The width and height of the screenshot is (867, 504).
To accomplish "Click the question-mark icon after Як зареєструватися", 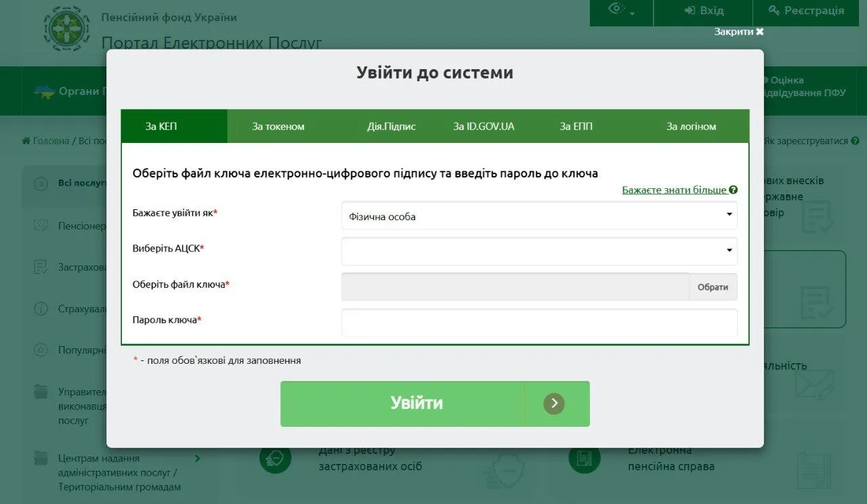I will click(x=854, y=140).
